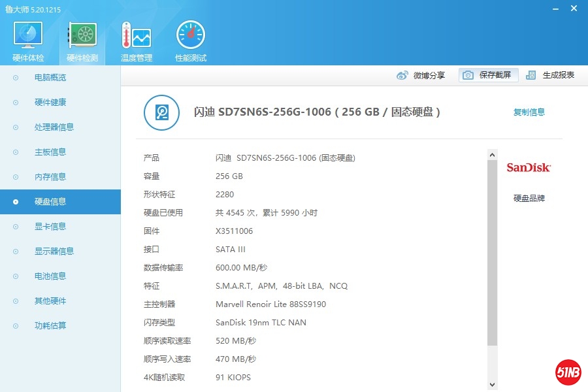The width and height of the screenshot is (588, 392).
Task: Open 功耗估算 power estimation
Action: [x=50, y=326]
